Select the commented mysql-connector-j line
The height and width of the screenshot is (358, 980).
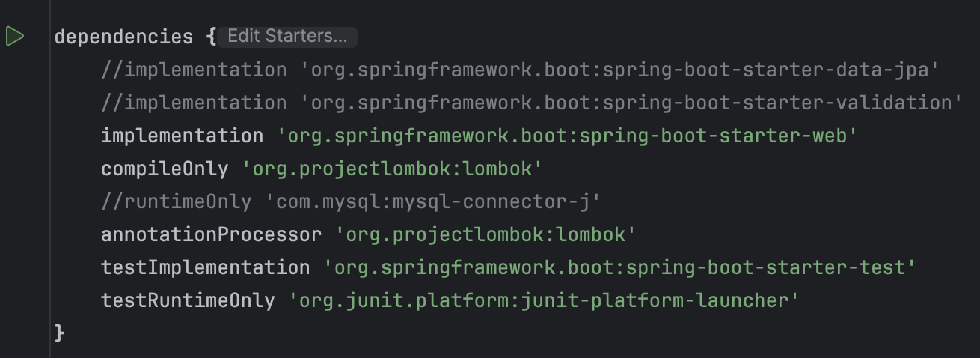tap(352, 201)
